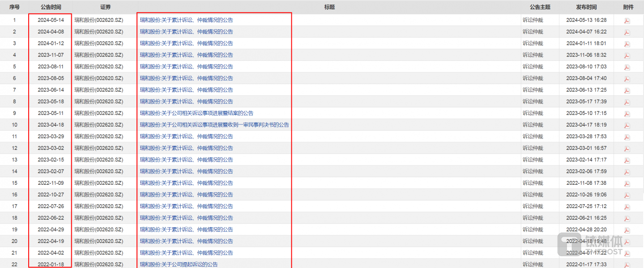Viewport: 644px width, 268px height.
Task: Click the 标题 column header
Action: click(x=329, y=7)
